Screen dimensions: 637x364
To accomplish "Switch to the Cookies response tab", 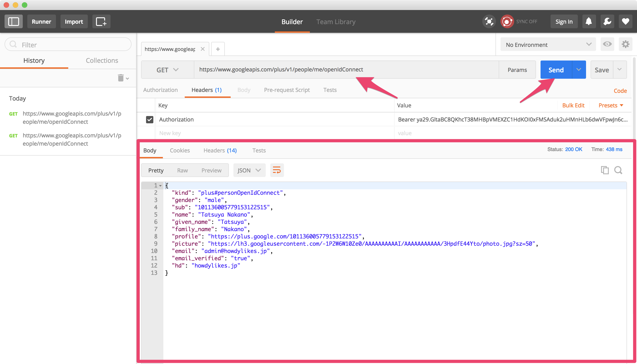I will pos(180,150).
